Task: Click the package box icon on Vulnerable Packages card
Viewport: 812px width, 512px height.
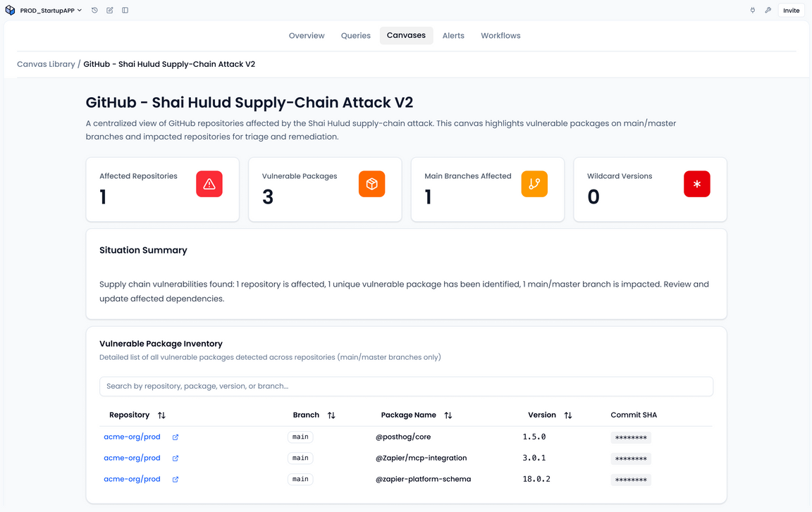Action: point(371,183)
